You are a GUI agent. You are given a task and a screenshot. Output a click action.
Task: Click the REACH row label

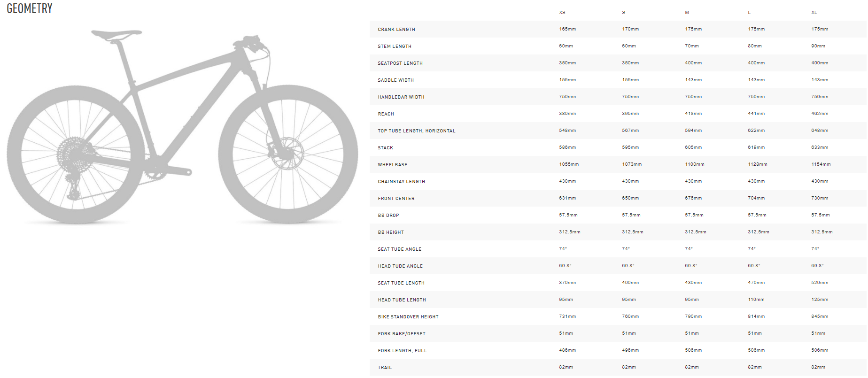[386, 114]
